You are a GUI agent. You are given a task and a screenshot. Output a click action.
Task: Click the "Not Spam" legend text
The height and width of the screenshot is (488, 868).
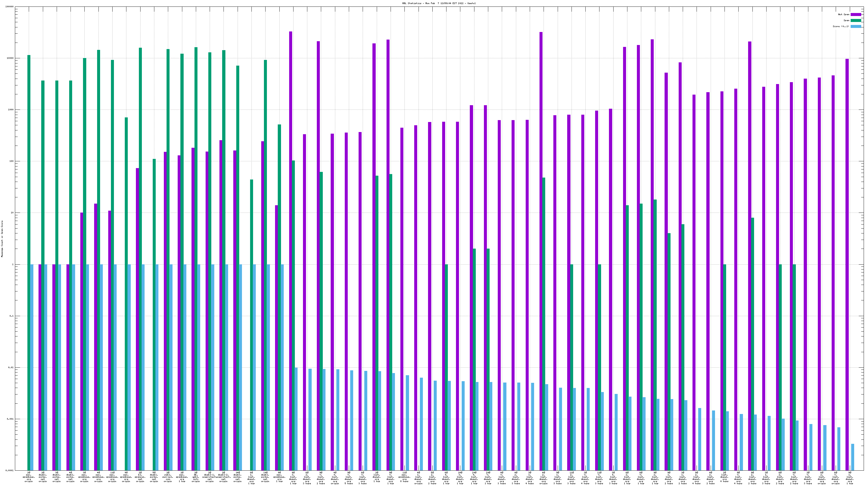tap(844, 14)
